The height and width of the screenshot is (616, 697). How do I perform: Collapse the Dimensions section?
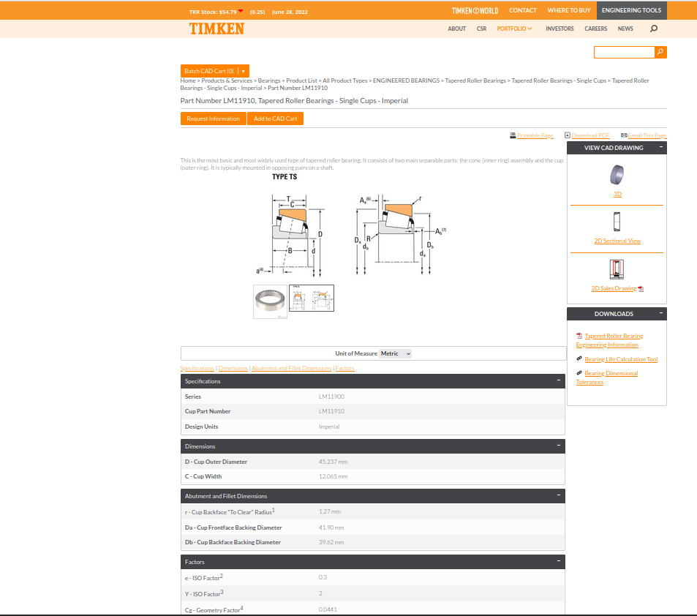(x=559, y=446)
